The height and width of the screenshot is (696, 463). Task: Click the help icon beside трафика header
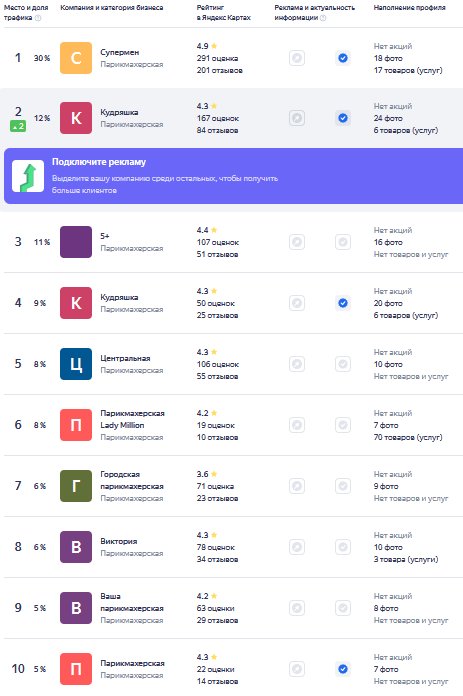pyautogui.click(x=38, y=18)
